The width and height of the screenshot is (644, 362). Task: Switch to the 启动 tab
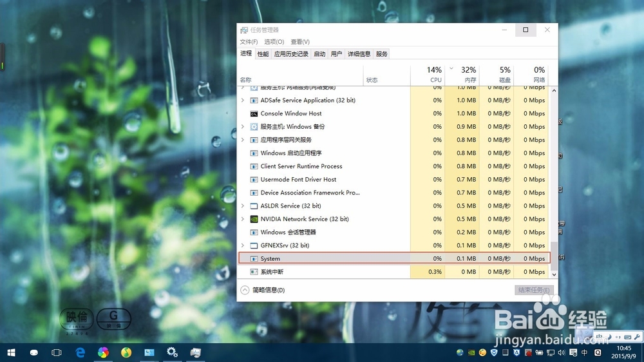pos(319,54)
